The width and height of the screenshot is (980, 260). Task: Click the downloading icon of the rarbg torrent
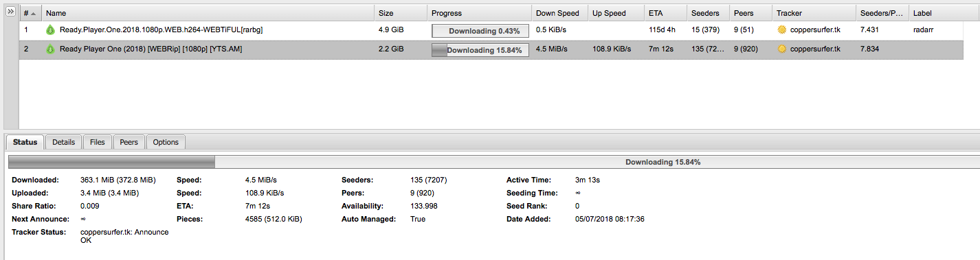tap(50, 30)
